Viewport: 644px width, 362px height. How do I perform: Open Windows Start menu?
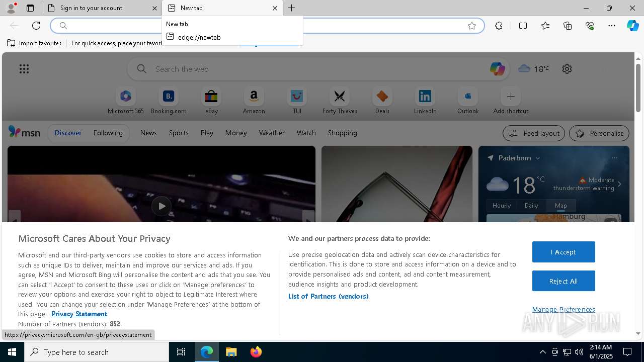pyautogui.click(x=12, y=352)
